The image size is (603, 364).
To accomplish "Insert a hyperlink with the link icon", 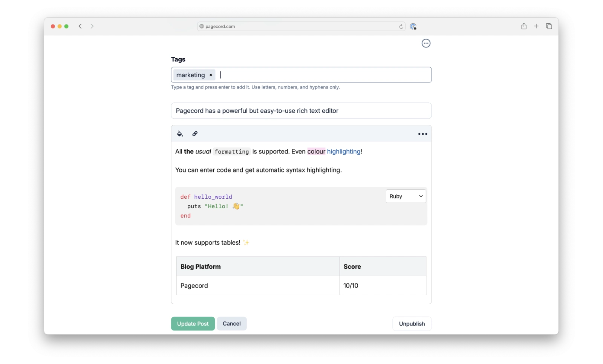I will click(x=195, y=134).
